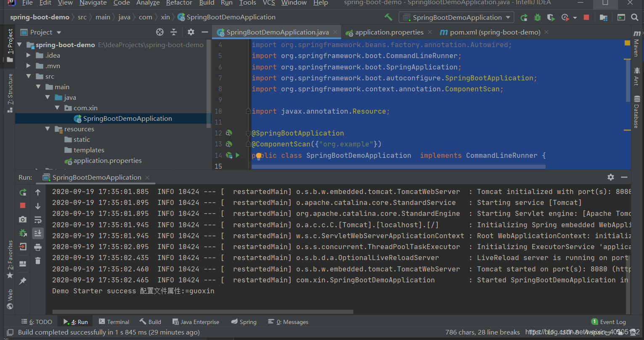Click the Exit icon in Run panel
The image size is (644, 340).
tap(23, 247)
